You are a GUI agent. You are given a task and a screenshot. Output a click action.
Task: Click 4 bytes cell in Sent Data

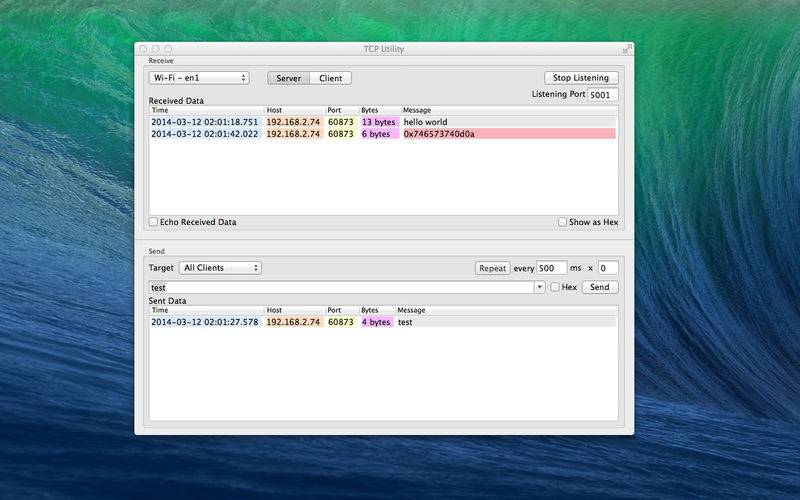(x=377, y=322)
